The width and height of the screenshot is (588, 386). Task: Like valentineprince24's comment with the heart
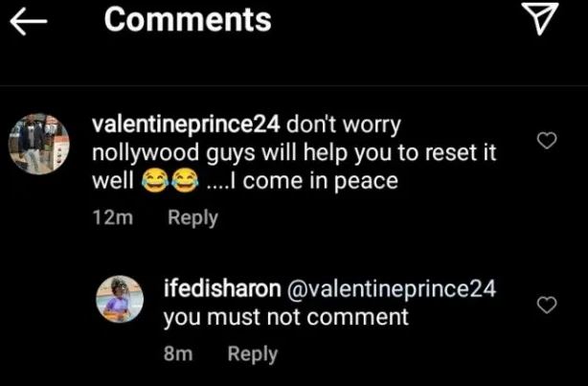click(546, 142)
